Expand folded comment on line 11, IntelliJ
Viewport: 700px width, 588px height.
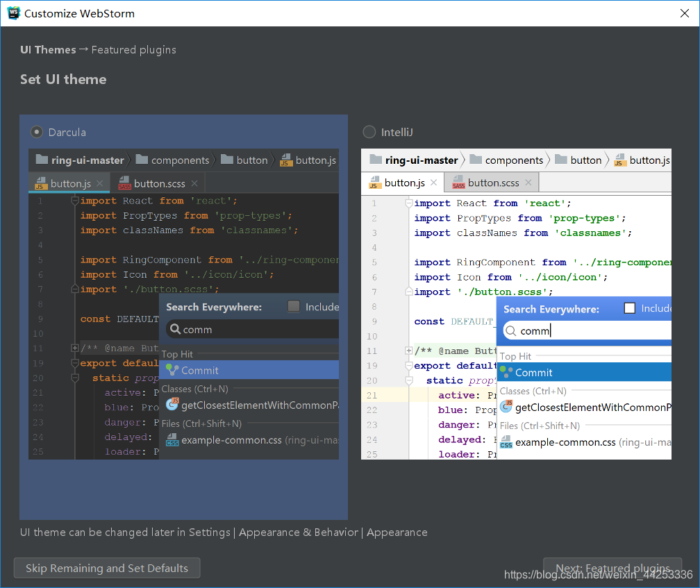click(408, 351)
